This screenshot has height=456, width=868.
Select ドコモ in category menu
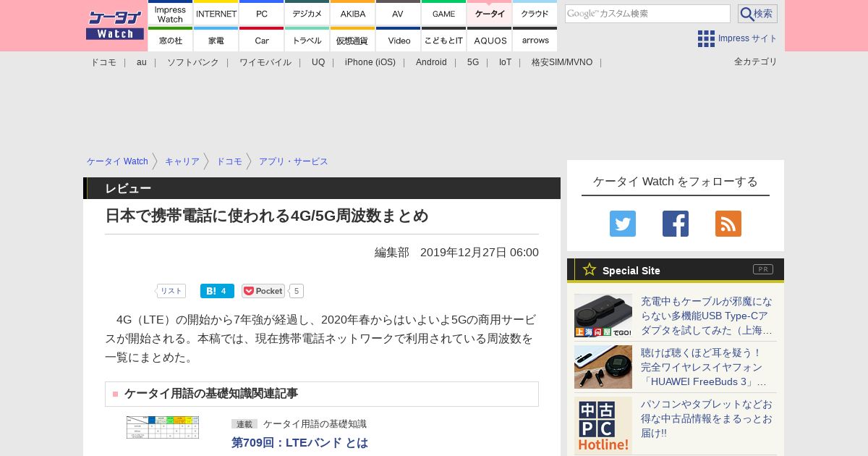coord(103,62)
